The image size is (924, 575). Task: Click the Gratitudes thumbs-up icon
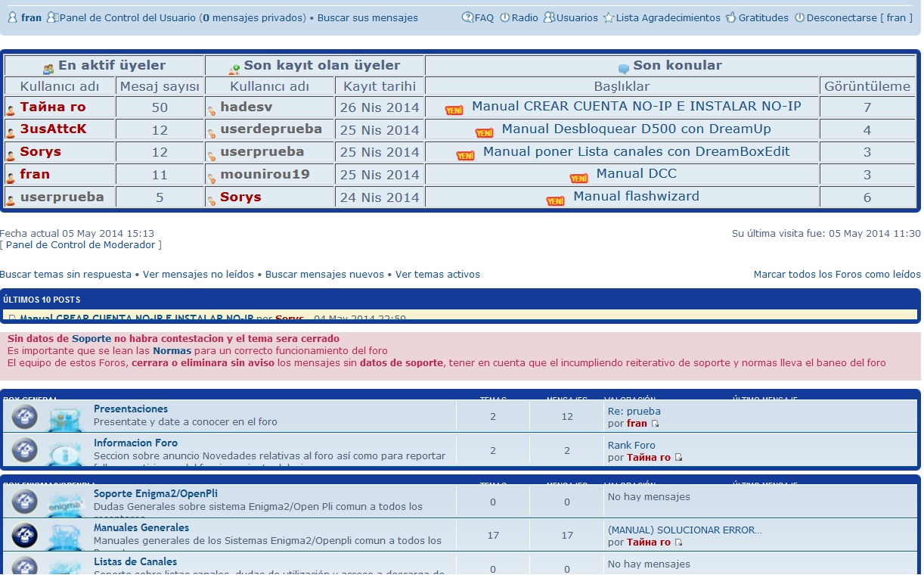[x=730, y=17]
